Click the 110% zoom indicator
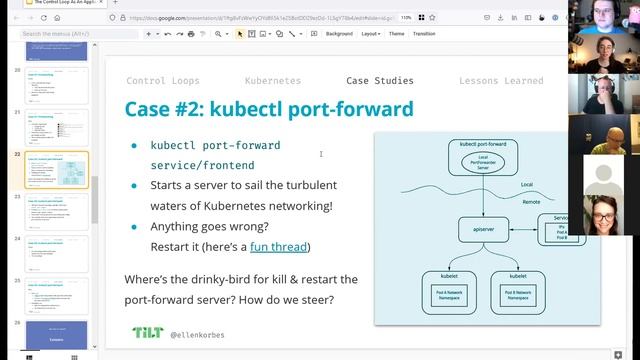The image size is (640, 360). (x=406, y=18)
